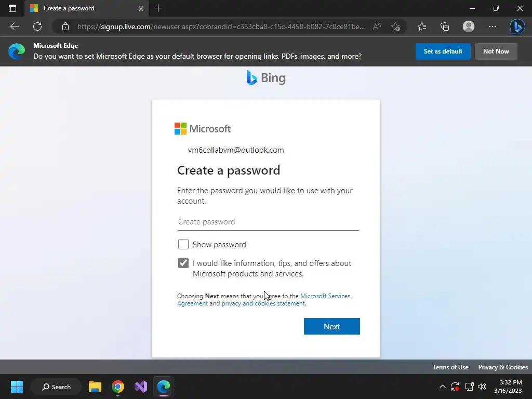Enable the Show password checkbox
Image resolution: width=532 pixels, height=399 pixels.
[183, 244]
